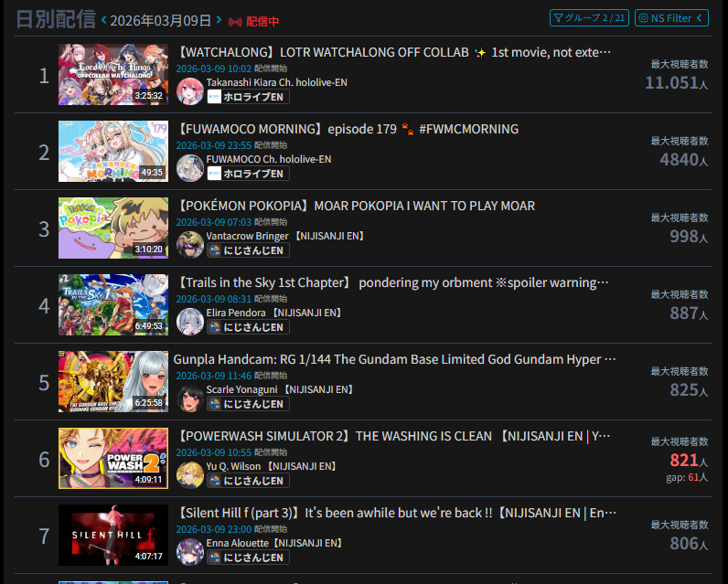The width and height of the screenshot is (728, 584).
Task: Click the red 821人 viewer count
Action: [689, 460]
